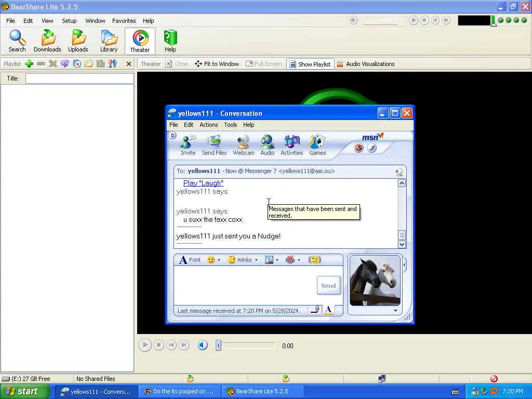
Task: Open BearShare File menu
Action: [10, 21]
